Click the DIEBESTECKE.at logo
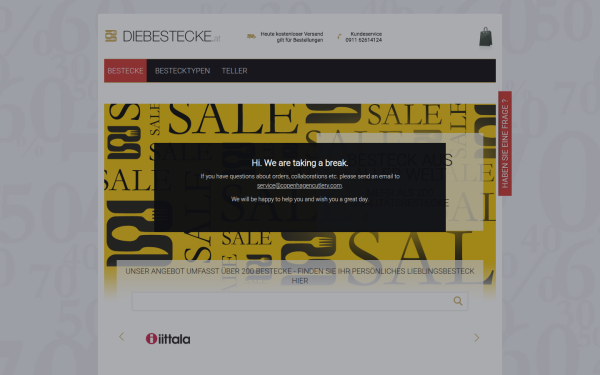 163,36
